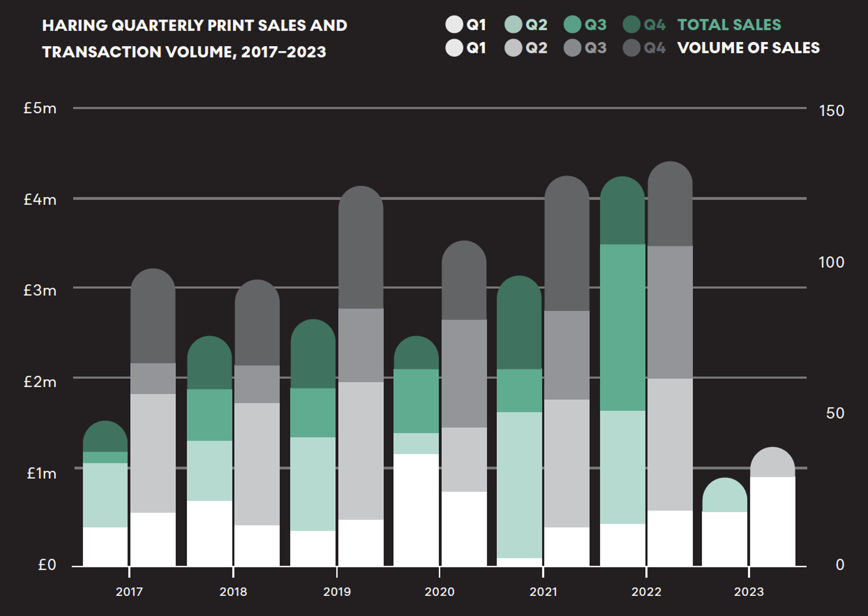Click the TOTAL SALES legend label

[729, 25]
